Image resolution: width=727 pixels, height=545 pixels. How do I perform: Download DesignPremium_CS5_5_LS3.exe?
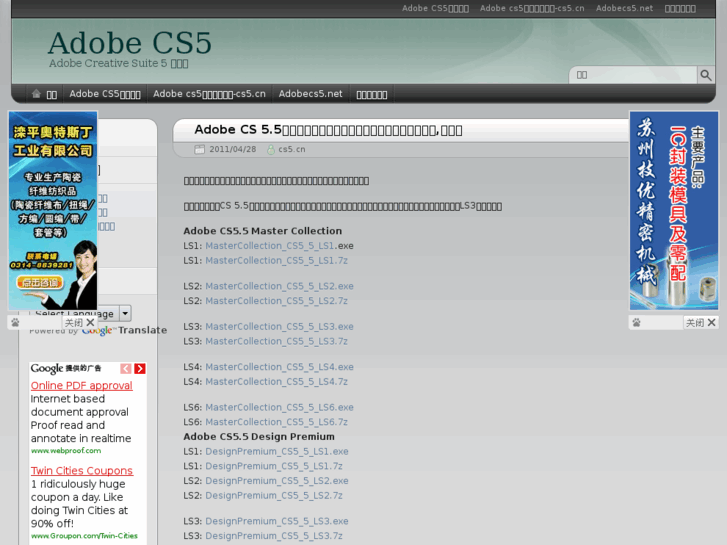277,521
